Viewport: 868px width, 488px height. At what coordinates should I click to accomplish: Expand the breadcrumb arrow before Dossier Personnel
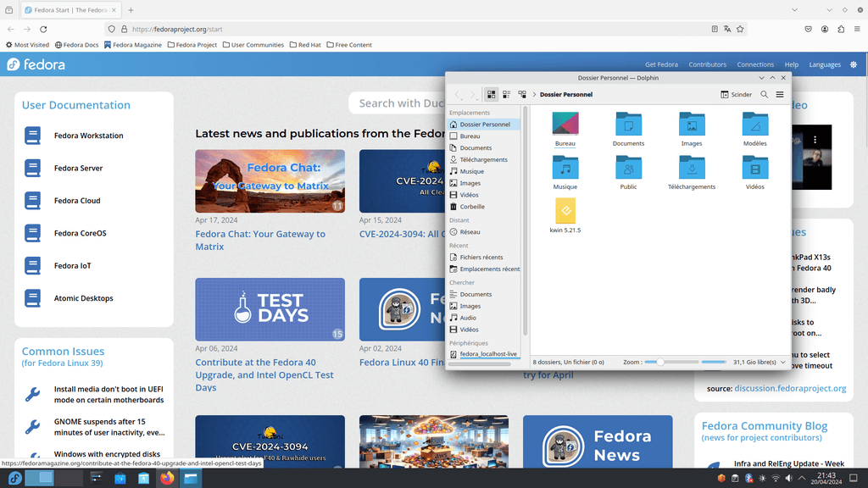(x=534, y=95)
